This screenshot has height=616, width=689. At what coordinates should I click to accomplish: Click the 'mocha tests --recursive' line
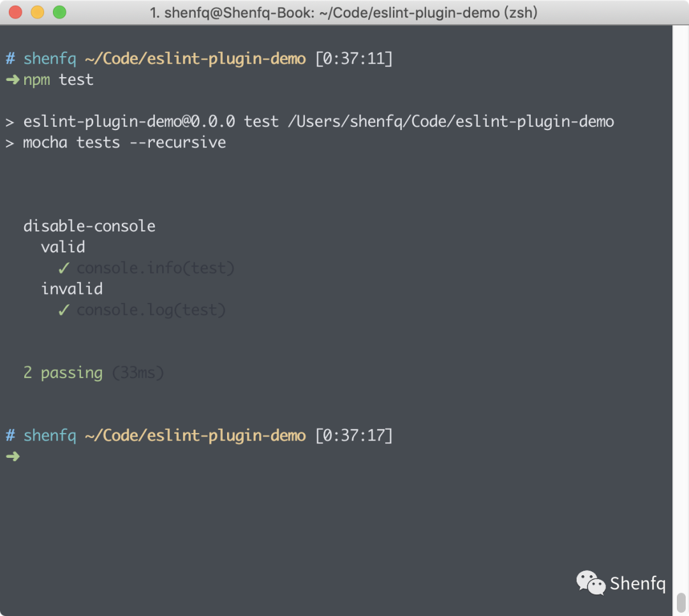coord(124,142)
